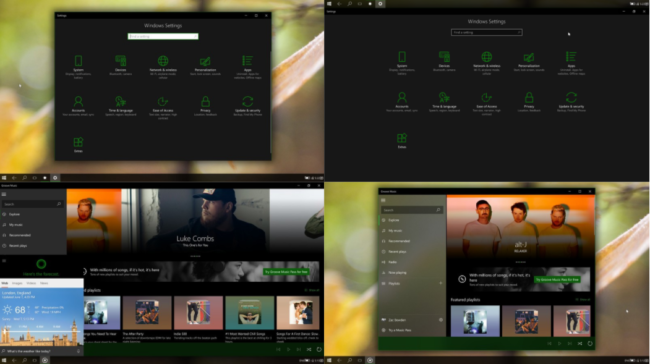The width and height of the screenshot is (650, 364).
Task: Select Try a Music Pass sidebar item
Action: (399, 330)
